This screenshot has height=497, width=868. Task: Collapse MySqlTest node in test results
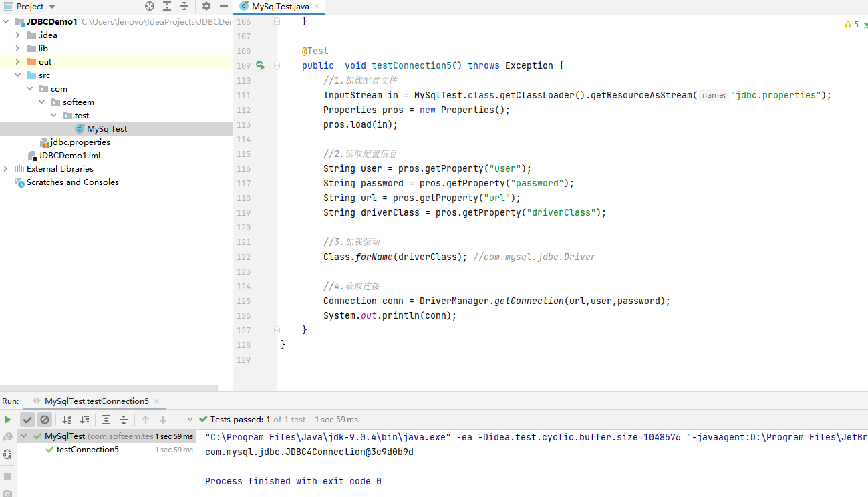coord(25,436)
